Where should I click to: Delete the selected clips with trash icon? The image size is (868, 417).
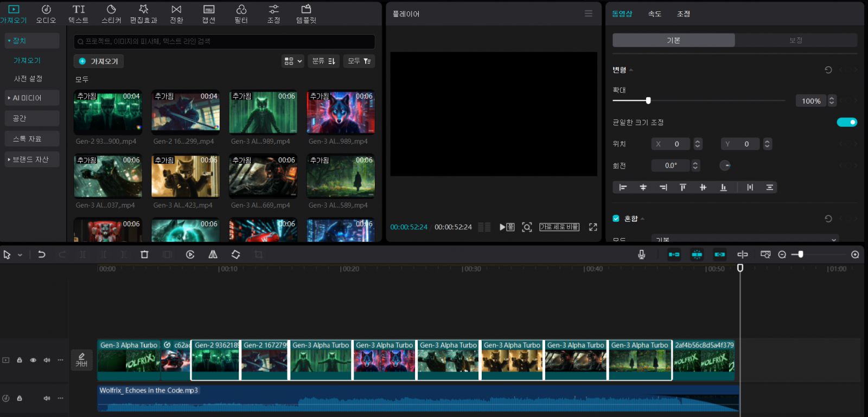pyautogui.click(x=144, y=254)
